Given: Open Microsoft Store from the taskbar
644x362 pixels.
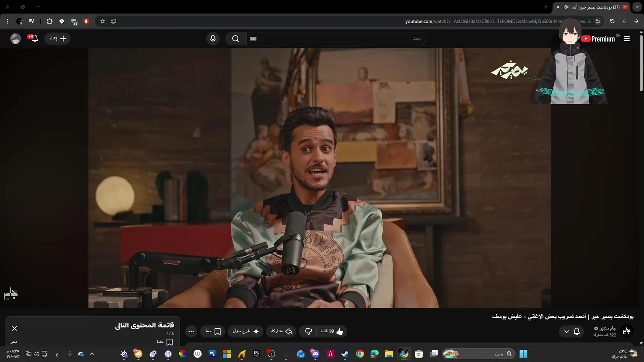Looking at the screenshot, I should point(419,354).
